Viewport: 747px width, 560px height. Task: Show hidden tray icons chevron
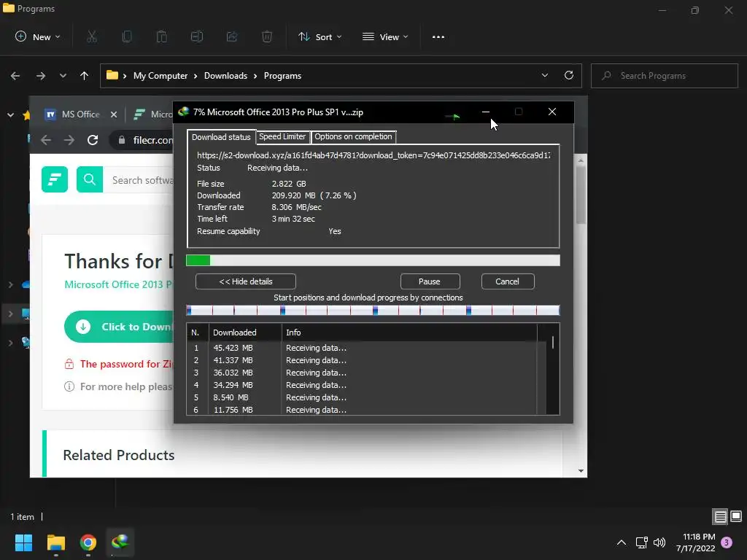(x=622, y=542)
